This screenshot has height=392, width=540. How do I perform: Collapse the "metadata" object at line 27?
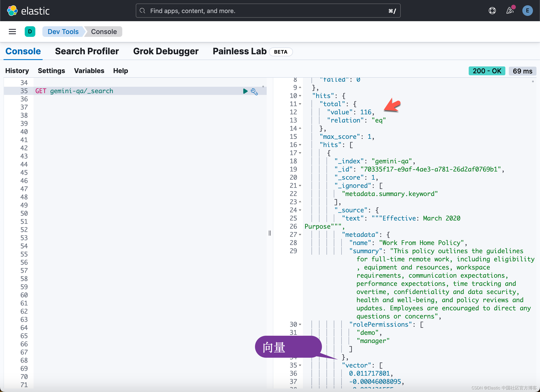coord(300,235)
